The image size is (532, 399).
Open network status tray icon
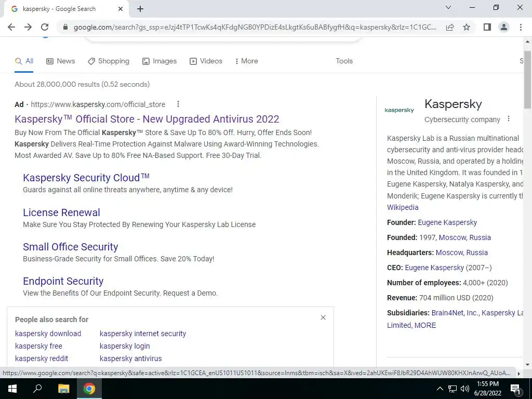(453, 389)
